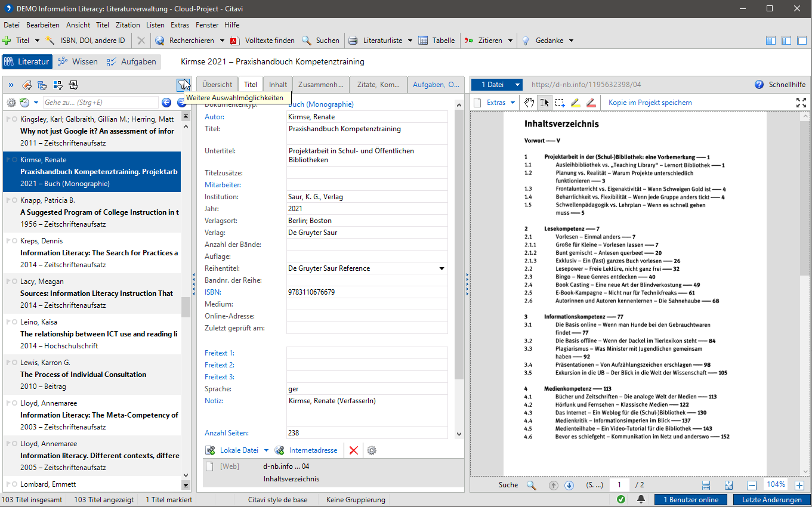Select the hand pan tool in preview
The height and width of the screenshot is (507, 812).
pos(529,103)
